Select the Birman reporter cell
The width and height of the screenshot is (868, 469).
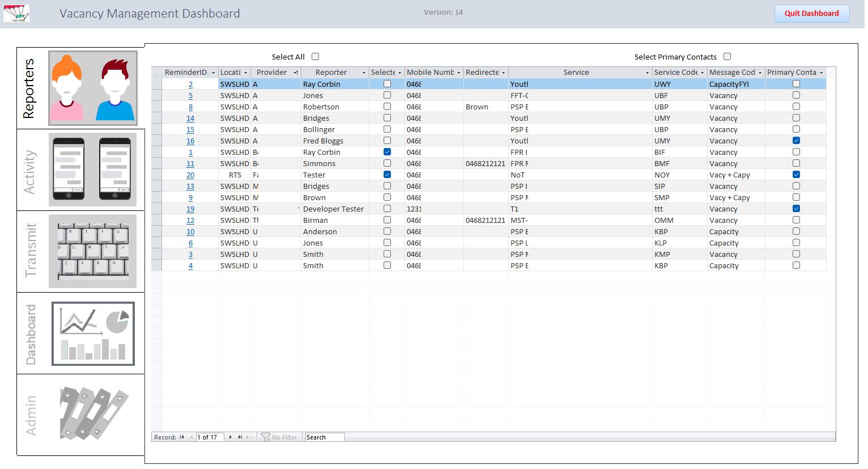coord(335,220)
